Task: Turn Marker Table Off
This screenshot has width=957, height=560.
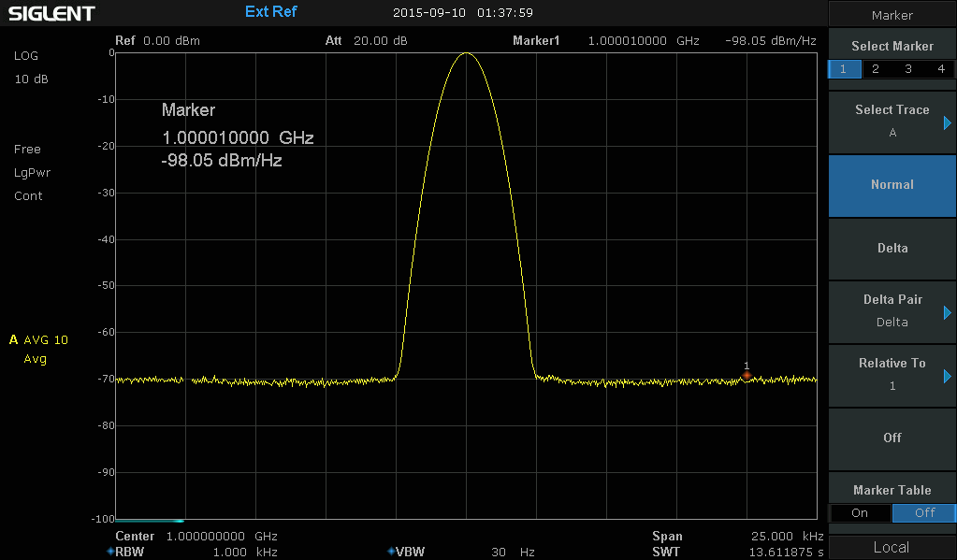Action: 924,513
